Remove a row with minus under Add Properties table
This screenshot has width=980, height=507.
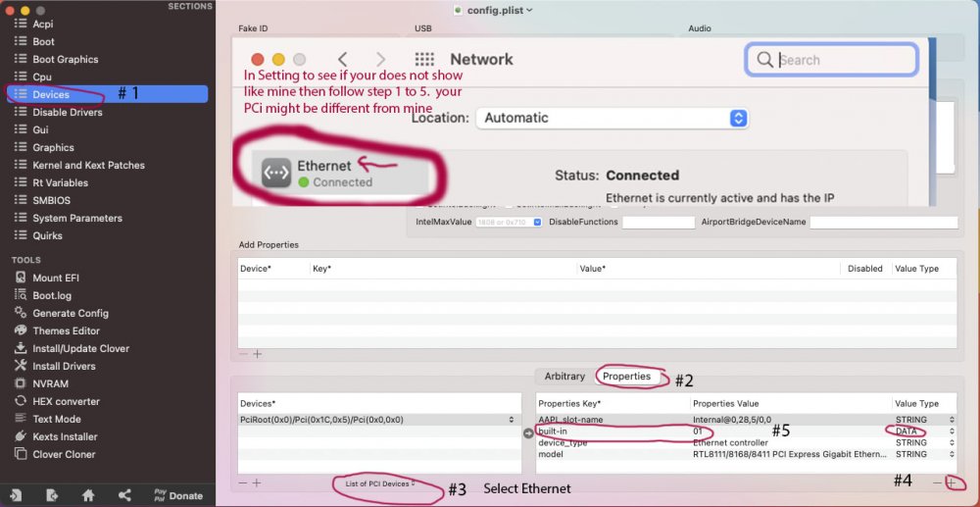(x=243, y=354)
